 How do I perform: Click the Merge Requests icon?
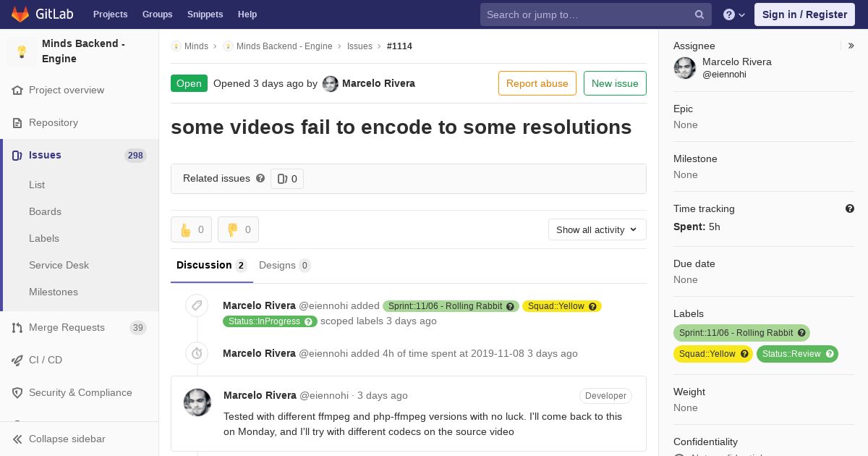coord(17,328)
